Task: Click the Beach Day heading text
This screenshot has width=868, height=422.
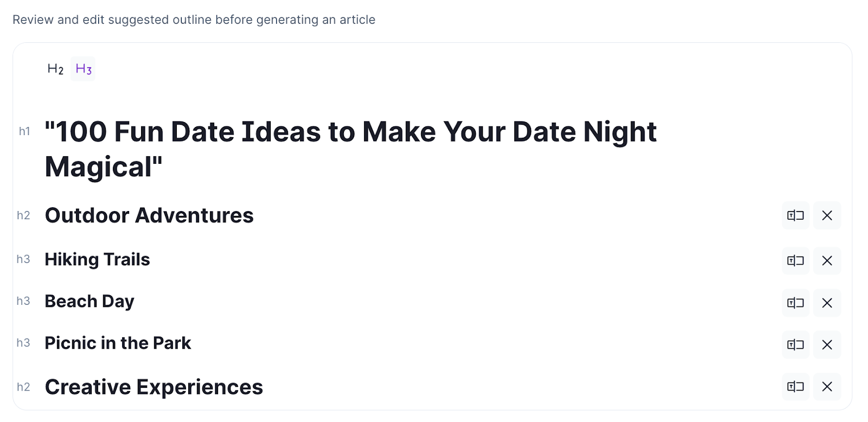Action: (90, 301)
